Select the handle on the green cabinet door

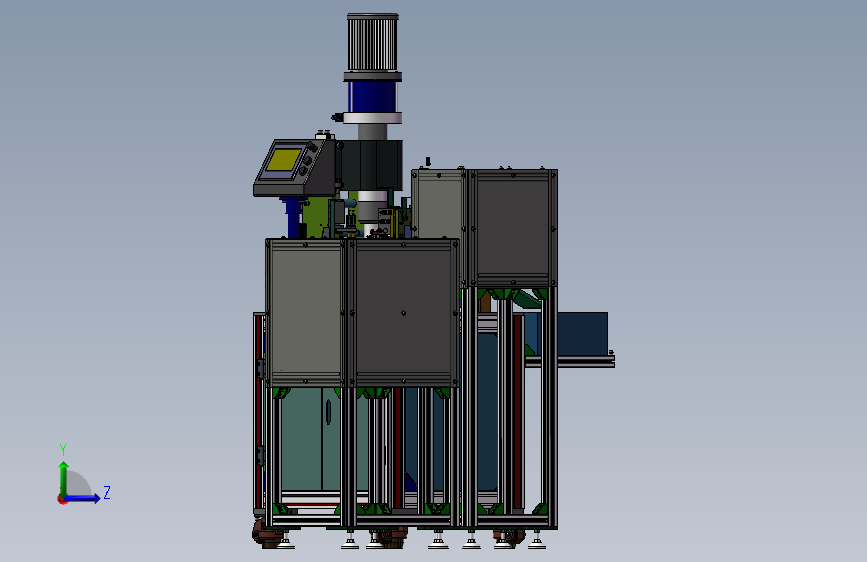[328, 413]
